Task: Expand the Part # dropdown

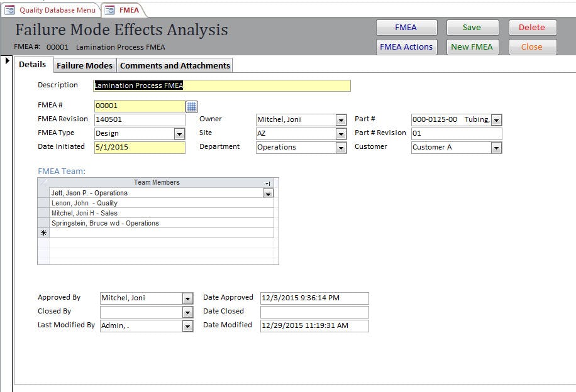Action: coord(496,120)
